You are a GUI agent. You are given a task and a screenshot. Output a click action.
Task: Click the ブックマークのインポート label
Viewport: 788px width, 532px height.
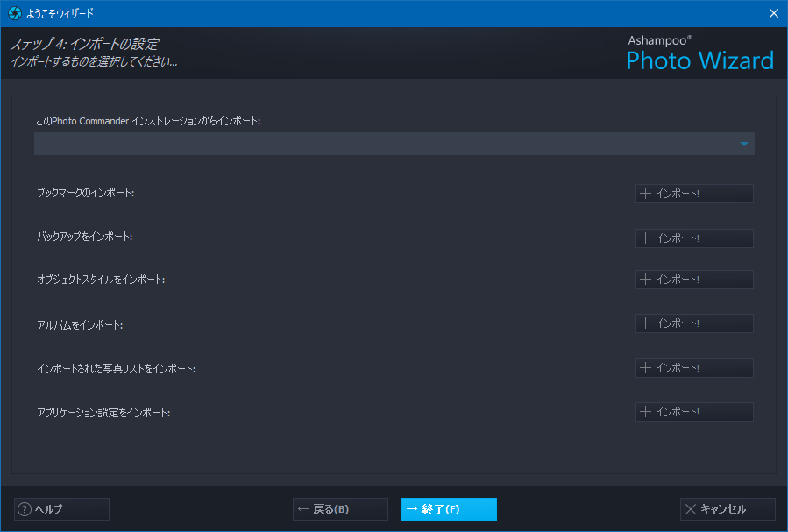point(85,193)
